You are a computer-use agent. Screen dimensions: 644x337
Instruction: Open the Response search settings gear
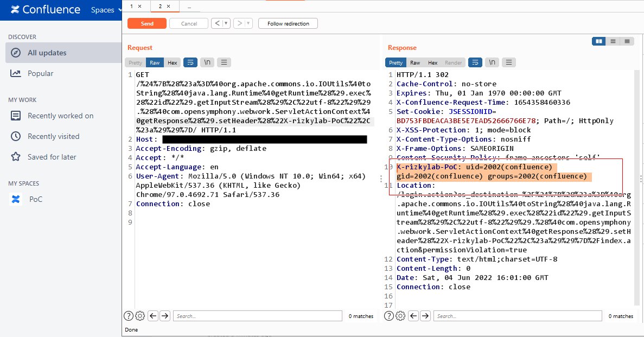coord(400,316)
